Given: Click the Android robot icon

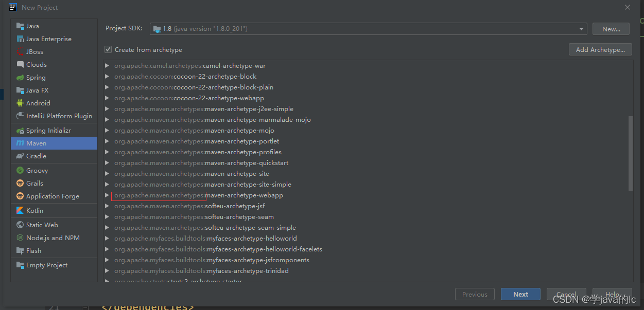Looking at the screenshot, I should 20,103.
